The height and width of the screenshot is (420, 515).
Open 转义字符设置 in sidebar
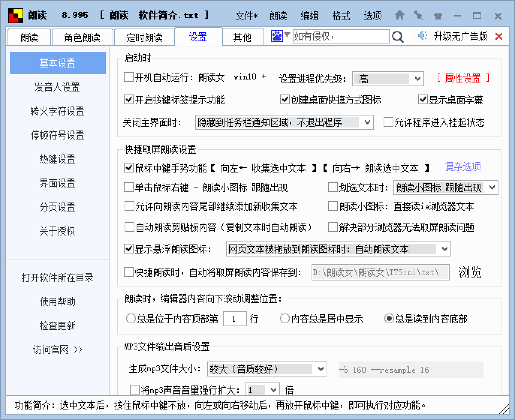[x=57, y=111]
